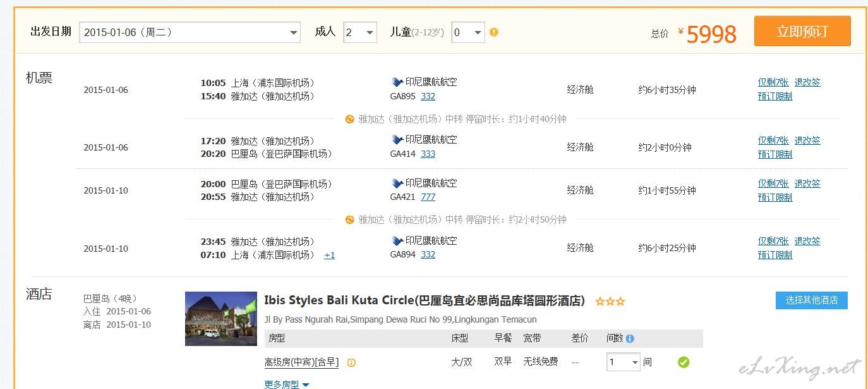
Task: Click orange info icon beside 高级房(中宾)[含早]
Action: tap(351, 363)
